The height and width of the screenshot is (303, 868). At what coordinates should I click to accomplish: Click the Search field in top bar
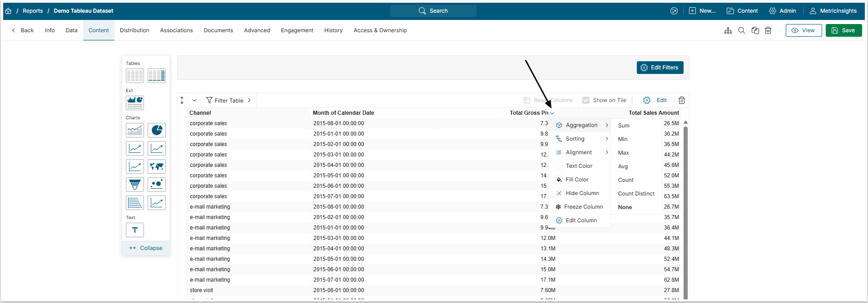coord(433,11)
